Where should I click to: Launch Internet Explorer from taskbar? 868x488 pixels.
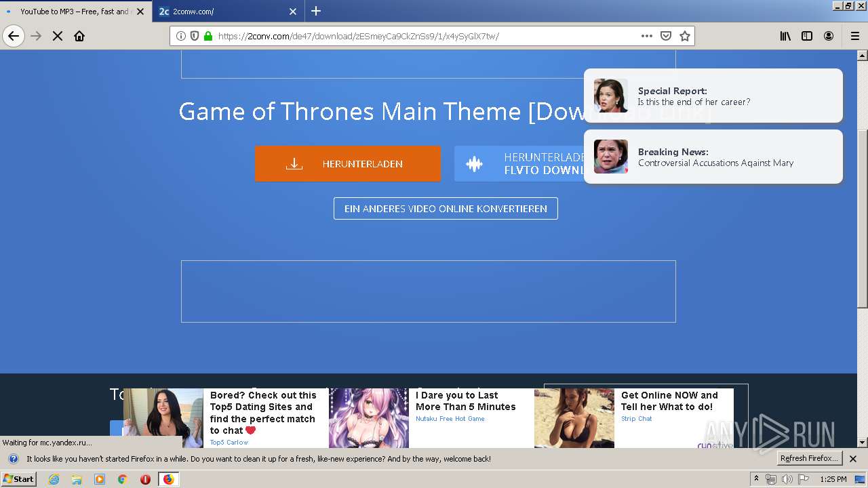click(54, 479)
